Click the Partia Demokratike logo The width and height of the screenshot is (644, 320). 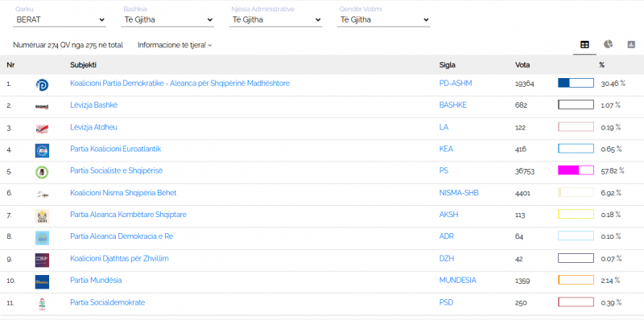[42, 85]
